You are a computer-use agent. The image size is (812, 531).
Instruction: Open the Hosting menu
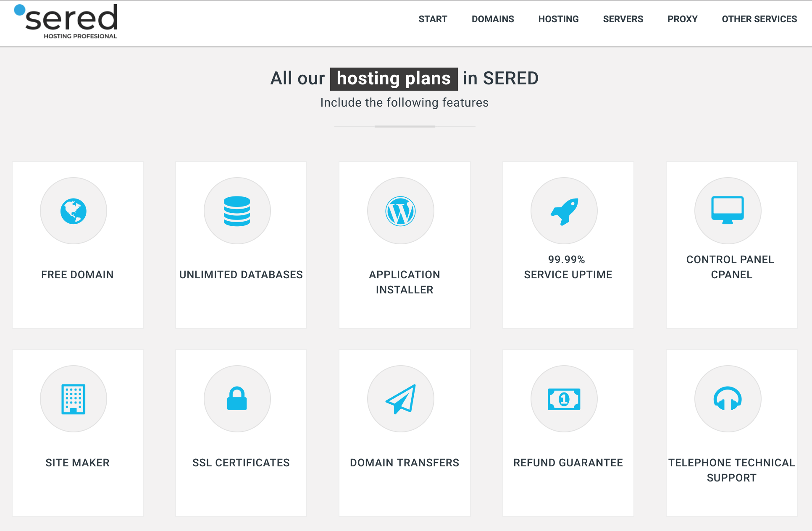point(558,19)
